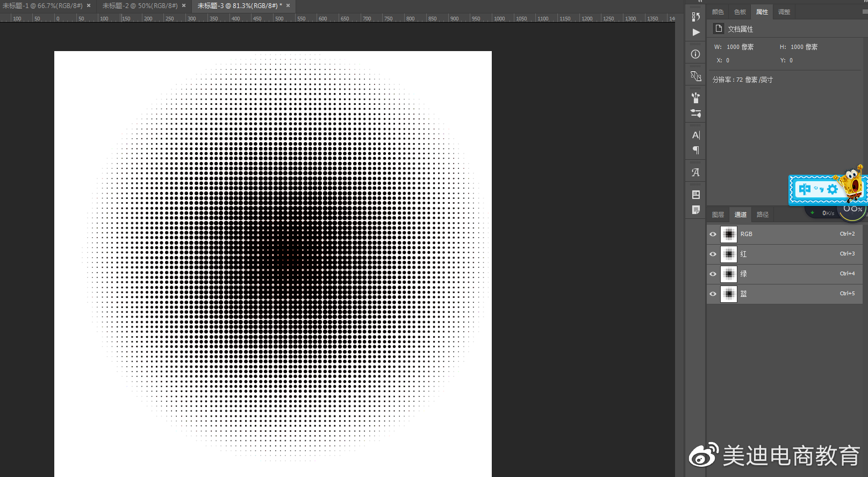This screenshot has height=477, width=868.
Task: Click the 绿 channel name
Action: pyautogui.click(x=743, y=274)
